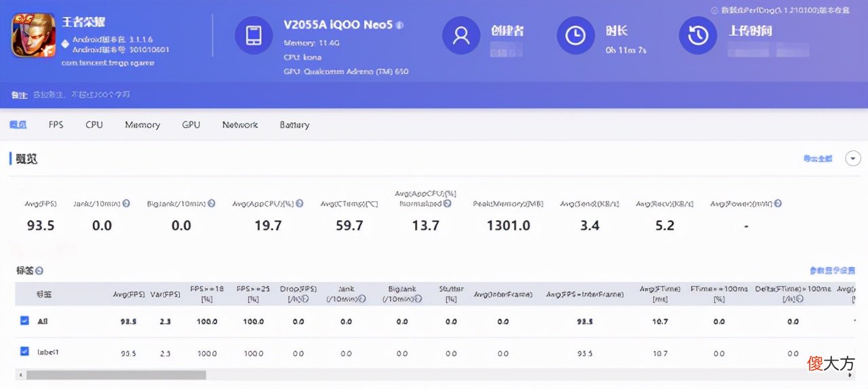This screenshot has width=868, height=389.
Task: Click help icon beside Avg(AppCPU)[%]
Action: point(300,203)
